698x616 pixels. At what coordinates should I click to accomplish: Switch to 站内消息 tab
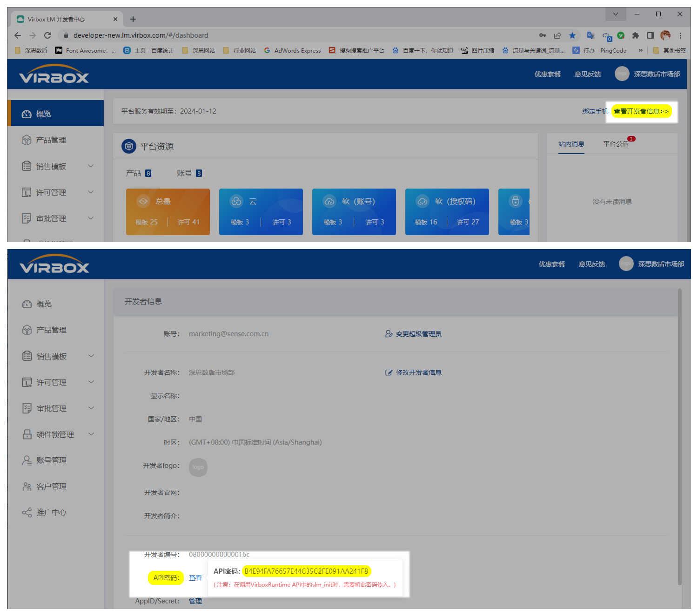[571, 144]
